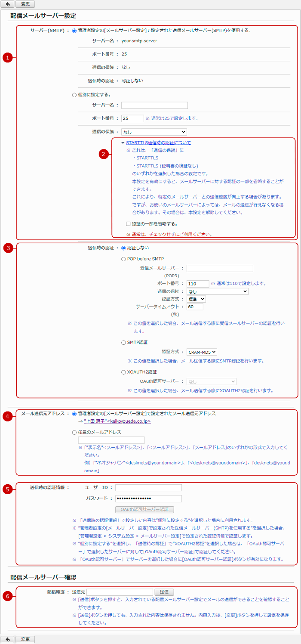Click the OAuth認可サーバー認証 button

click(144, 510)
